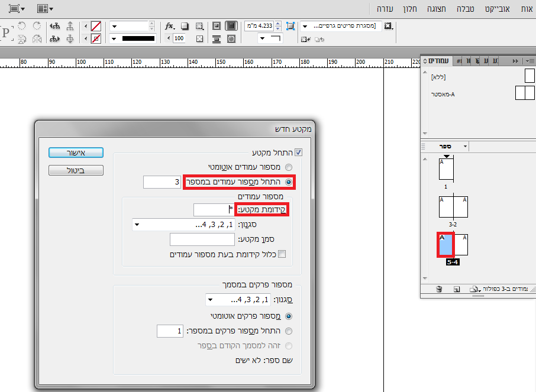
Task: Click clear overrides icon under object style
Action: point(305,39)
